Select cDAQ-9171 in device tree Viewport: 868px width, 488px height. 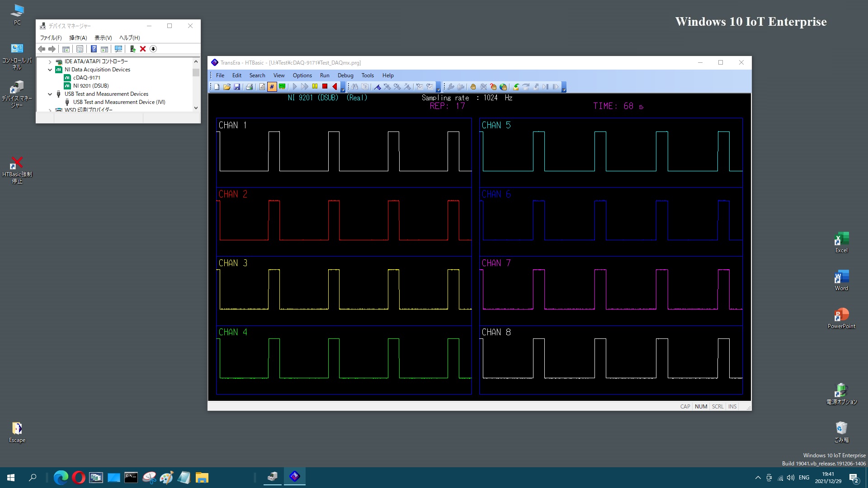(x=87, y=78)
